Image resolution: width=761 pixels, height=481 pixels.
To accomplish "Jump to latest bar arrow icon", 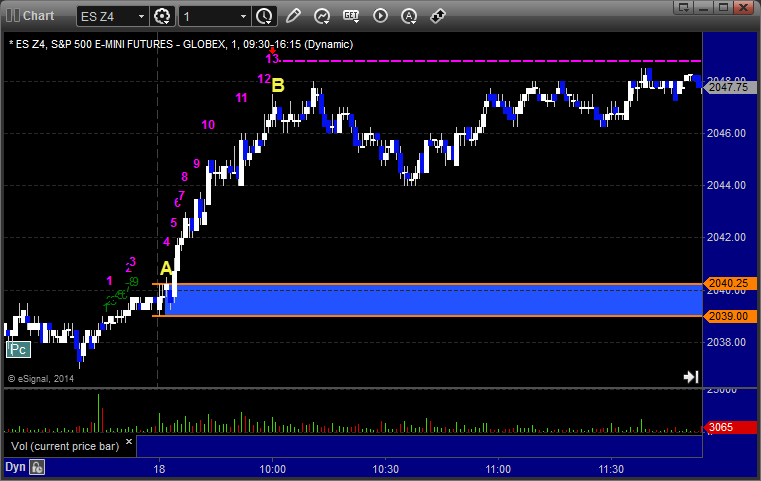I will coord(691,377).
